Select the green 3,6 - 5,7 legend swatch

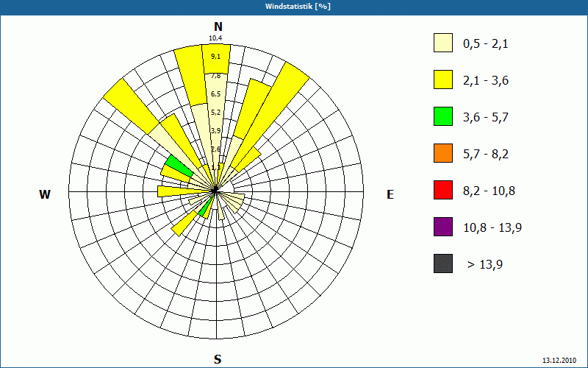[443, 116]
